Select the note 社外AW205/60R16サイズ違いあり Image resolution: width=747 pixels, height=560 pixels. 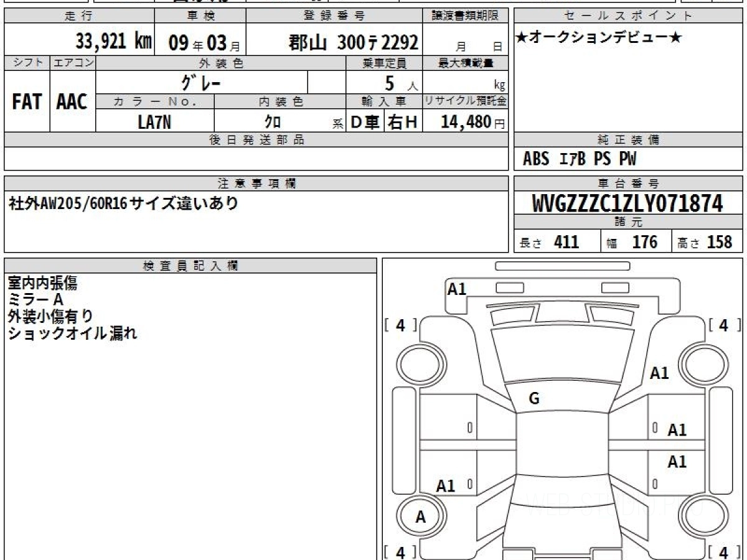pos(123,203)
